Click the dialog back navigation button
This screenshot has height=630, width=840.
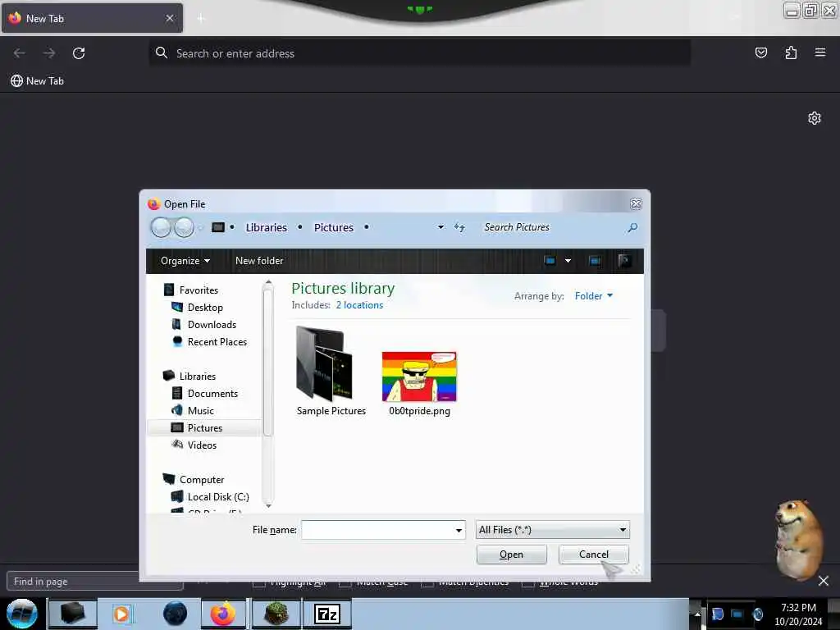(x=161, y=228)
